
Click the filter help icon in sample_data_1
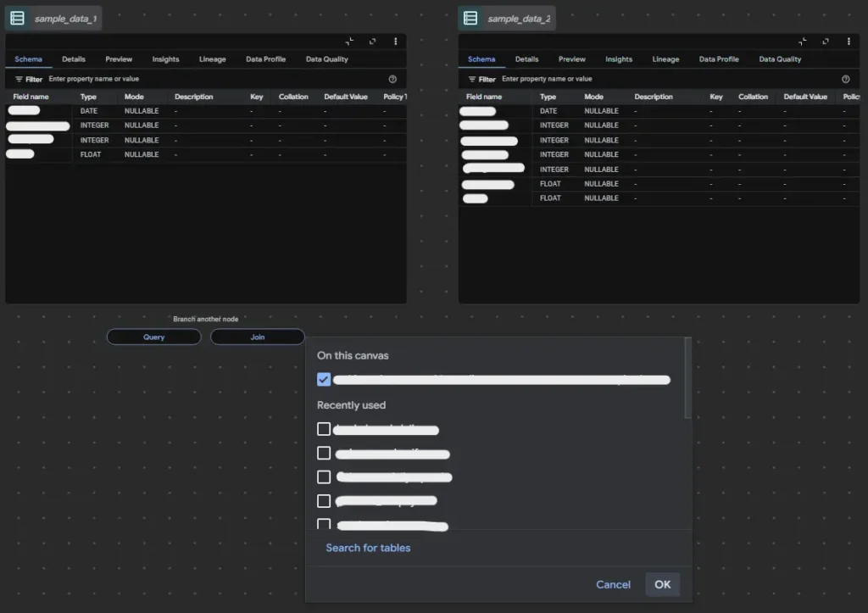point(392,79)
